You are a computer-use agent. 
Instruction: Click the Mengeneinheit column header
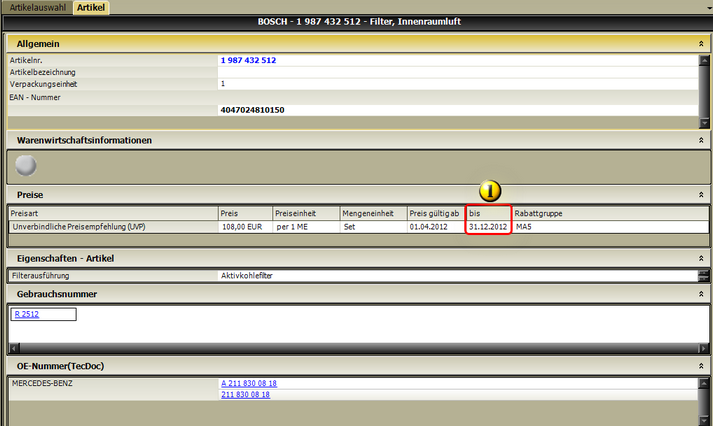[373, 213]
